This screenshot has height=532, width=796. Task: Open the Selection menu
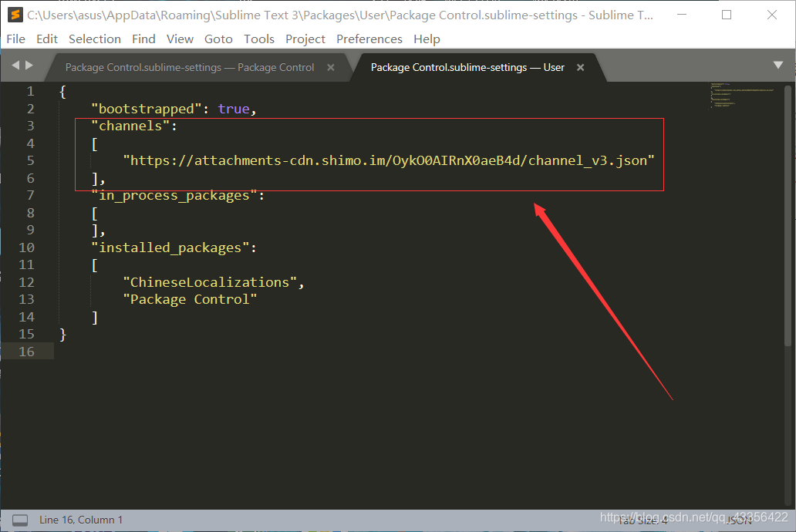95,39
